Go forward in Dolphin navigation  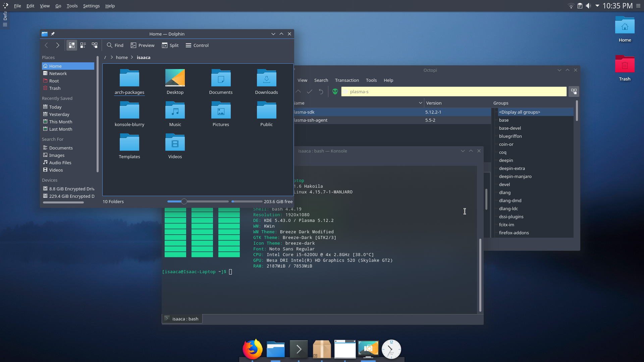[58, 45]
